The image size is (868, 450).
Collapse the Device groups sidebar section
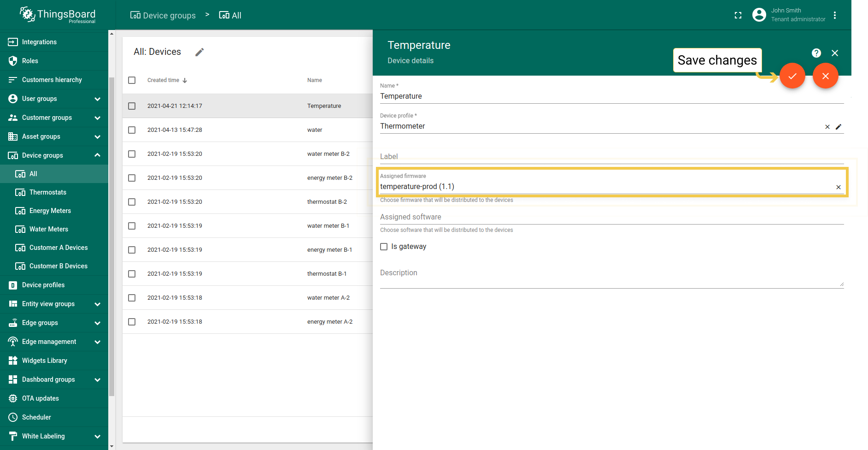tap(97, 155)
